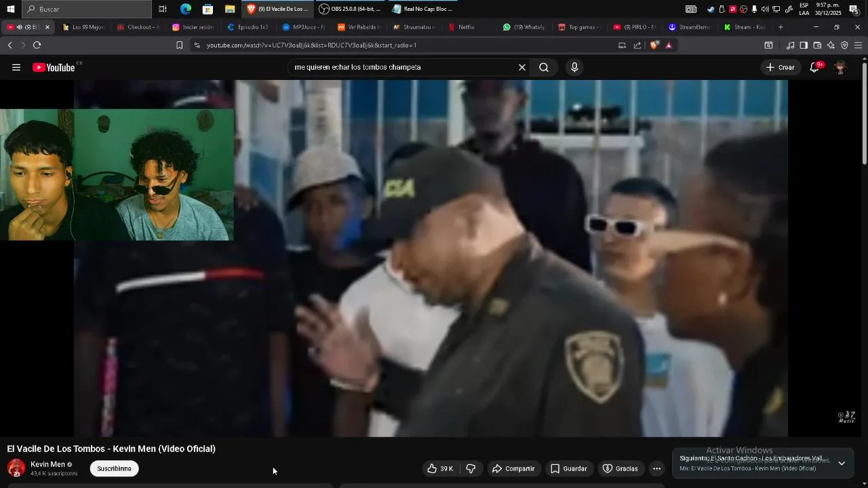Open the YouTube account avatar menu
The height and width of the screenshot is (488, 868).
840,67
